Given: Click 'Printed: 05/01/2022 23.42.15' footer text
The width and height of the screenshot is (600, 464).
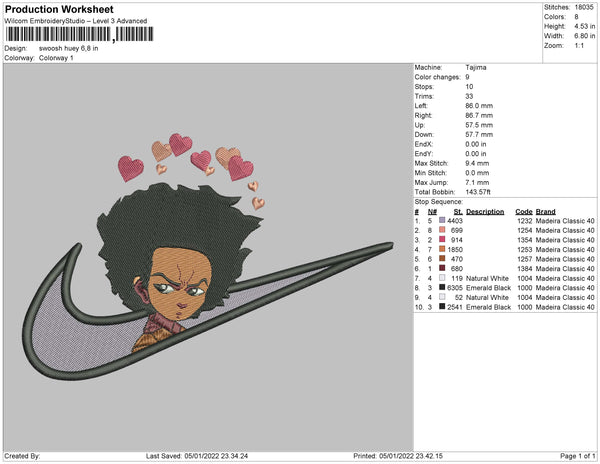Looking at the screenshot, I should point(398,456).
